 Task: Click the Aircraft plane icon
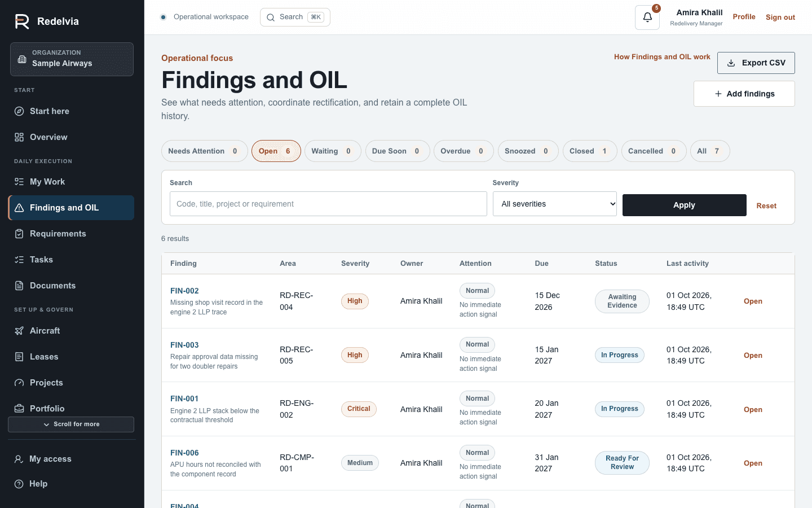[x=19, y=331]
